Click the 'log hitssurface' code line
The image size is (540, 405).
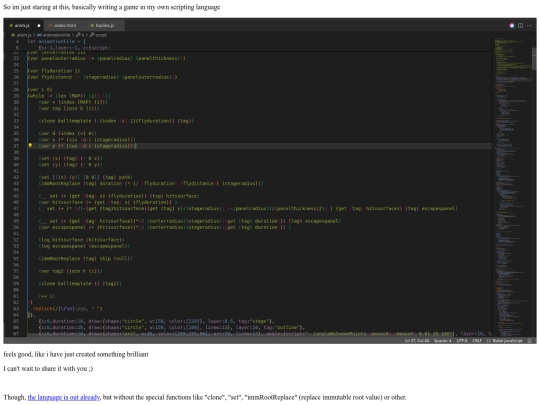tap(81, 240)
